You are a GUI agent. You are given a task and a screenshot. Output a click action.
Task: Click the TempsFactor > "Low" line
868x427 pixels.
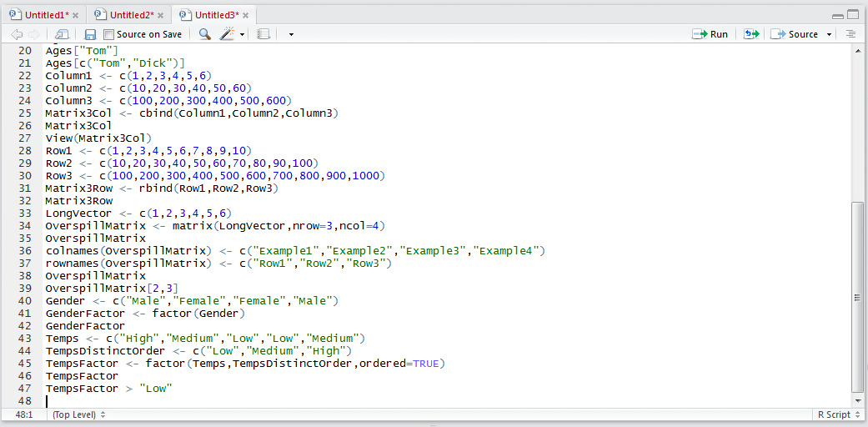click(x=109, y=389)
